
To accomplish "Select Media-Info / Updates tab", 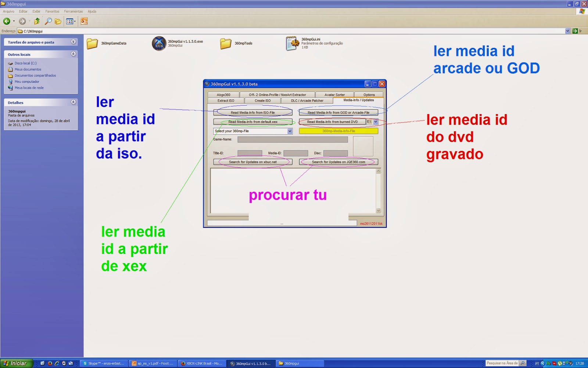I will click(x=359, y=100).
